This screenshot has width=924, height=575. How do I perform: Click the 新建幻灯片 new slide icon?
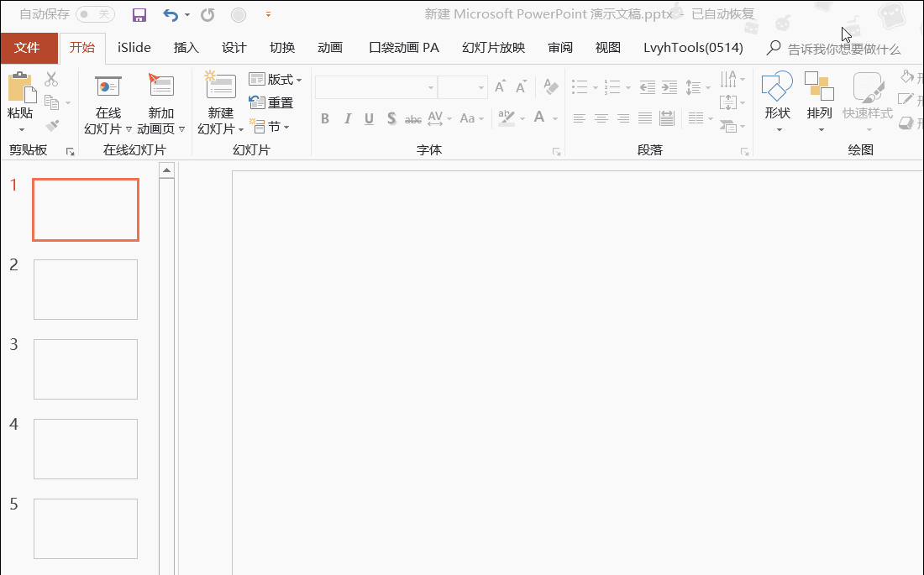(x=221, y=88)
